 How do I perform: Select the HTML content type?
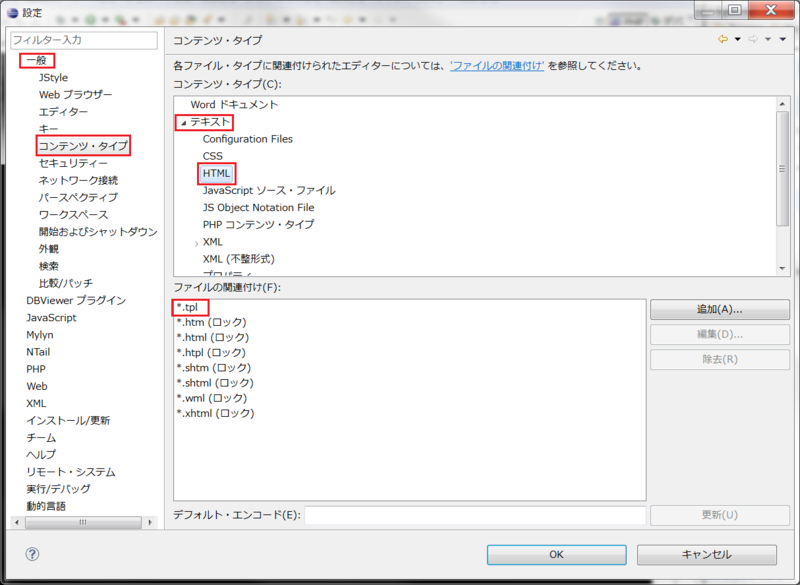[219, 173]
